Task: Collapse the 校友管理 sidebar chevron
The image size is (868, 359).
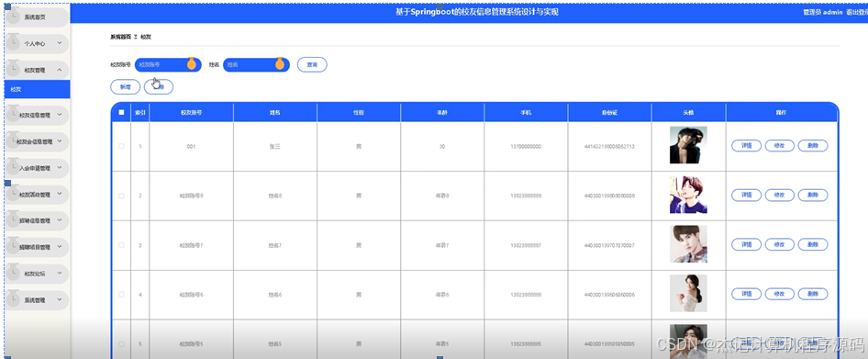Action: click(x=60, y=70)
